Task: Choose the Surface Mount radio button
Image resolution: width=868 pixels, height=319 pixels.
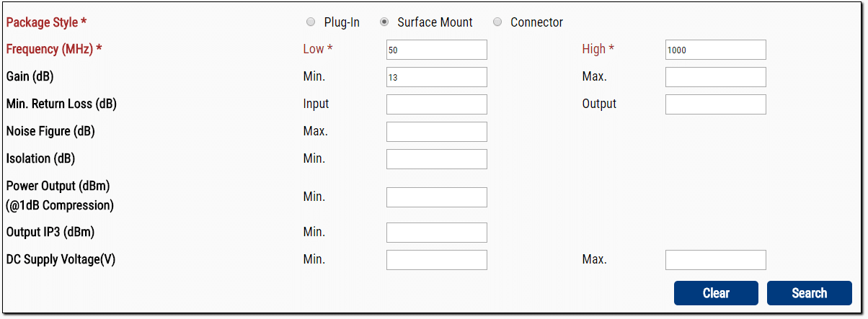Action: (x=384, y=22)
